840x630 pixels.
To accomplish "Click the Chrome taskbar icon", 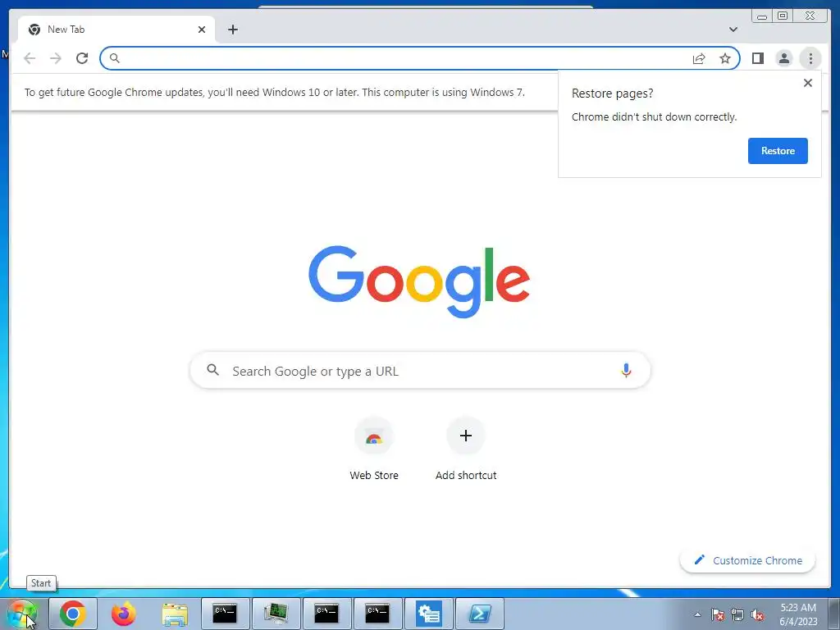I will coord(73,614).
